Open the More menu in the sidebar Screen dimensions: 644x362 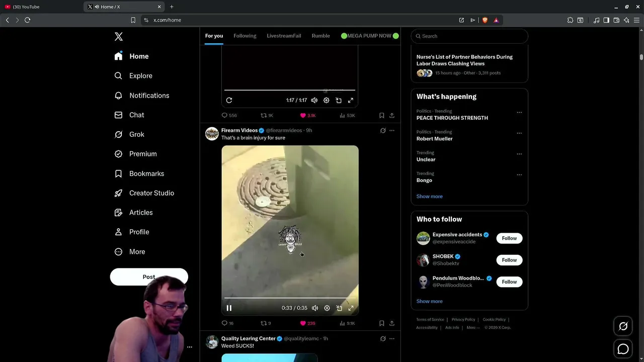(130, 251)
